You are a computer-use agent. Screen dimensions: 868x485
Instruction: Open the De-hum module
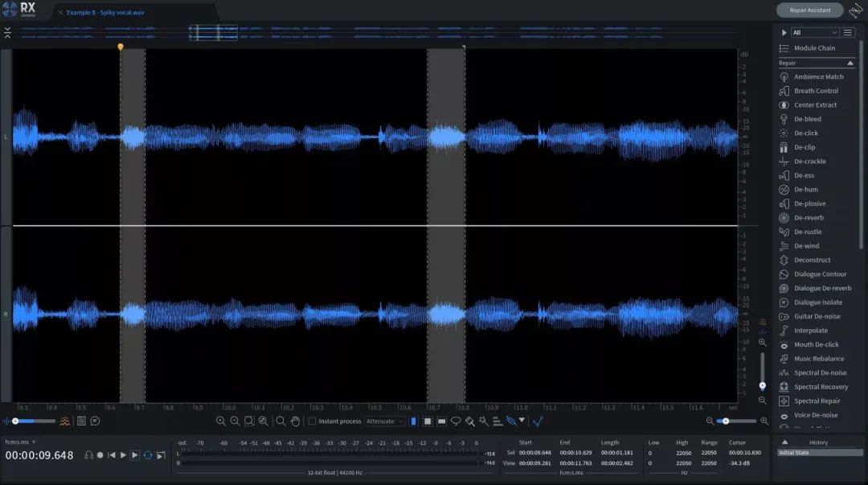[798, 190]
